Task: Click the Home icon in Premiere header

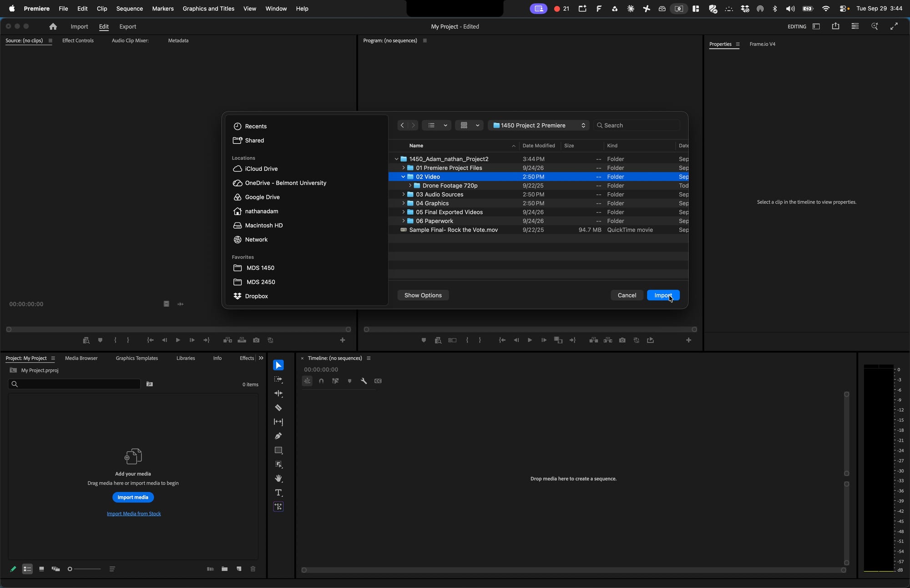Action: pos(53,26)
